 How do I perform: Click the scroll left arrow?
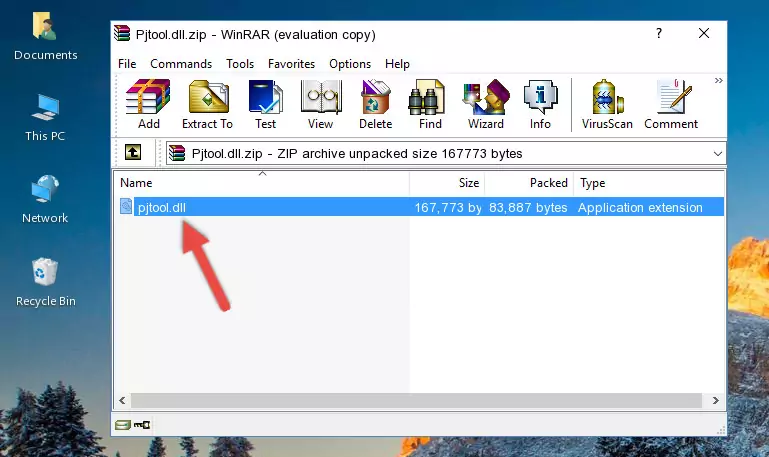click(122, 401)
